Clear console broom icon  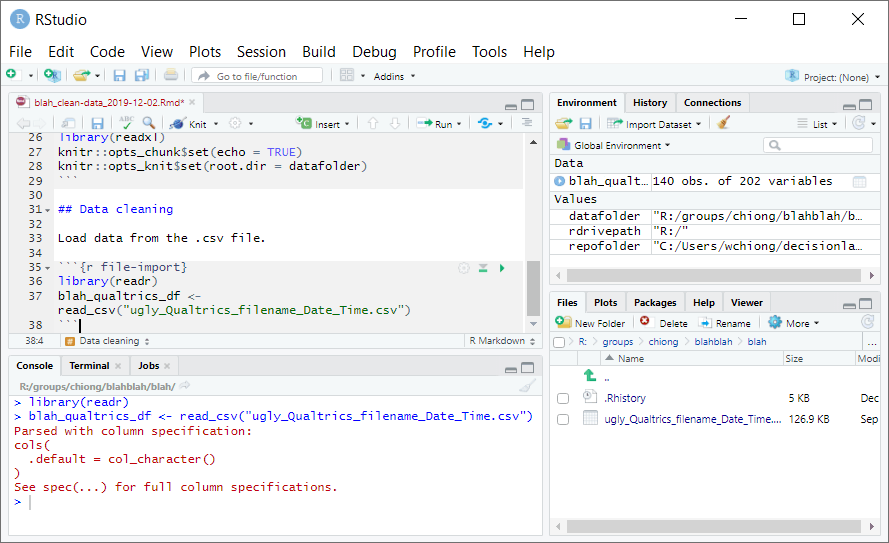click(x=527, y=387)
